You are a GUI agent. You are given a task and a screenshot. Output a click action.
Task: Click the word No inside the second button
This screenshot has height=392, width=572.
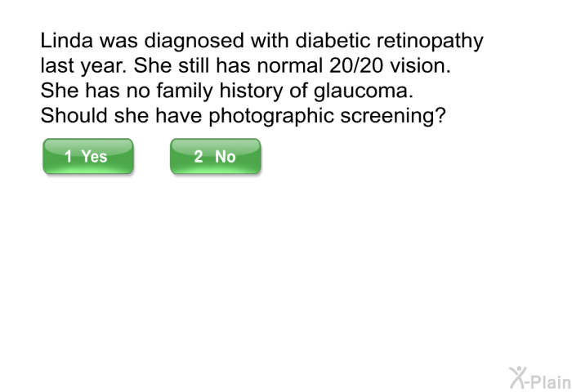(x=225, y=157)
